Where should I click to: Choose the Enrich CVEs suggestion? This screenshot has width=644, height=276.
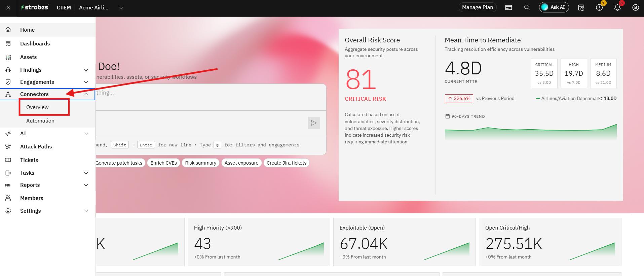point(163,163)
